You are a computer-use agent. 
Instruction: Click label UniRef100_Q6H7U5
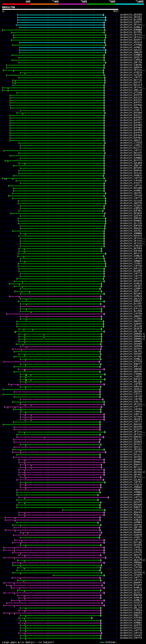(x=131, y=203)
